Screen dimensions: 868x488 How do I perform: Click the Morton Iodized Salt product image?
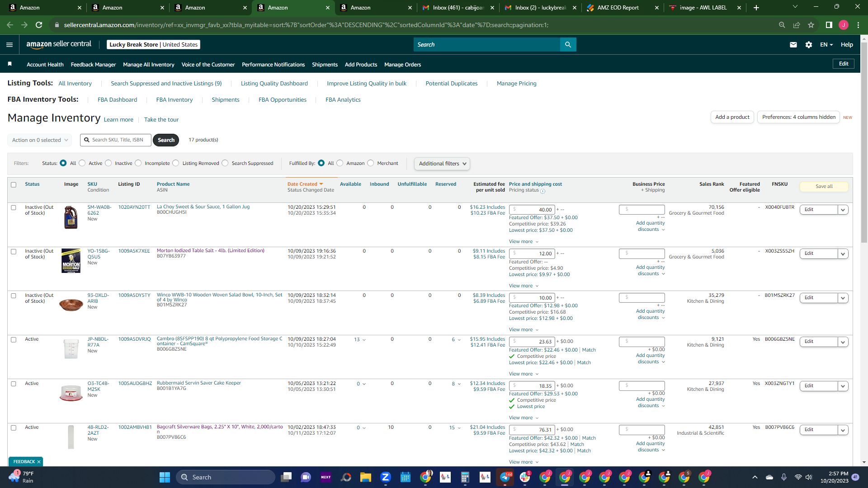(x=71, y=261)
